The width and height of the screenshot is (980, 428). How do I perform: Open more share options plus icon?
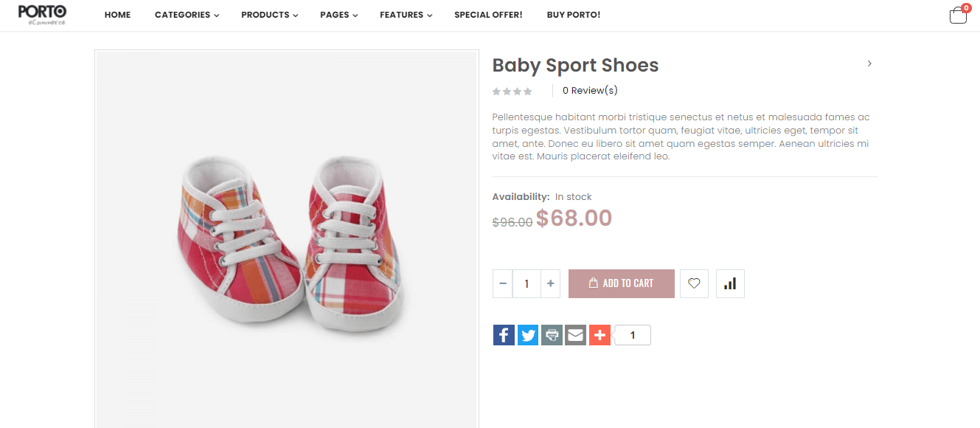pos(600,336)
